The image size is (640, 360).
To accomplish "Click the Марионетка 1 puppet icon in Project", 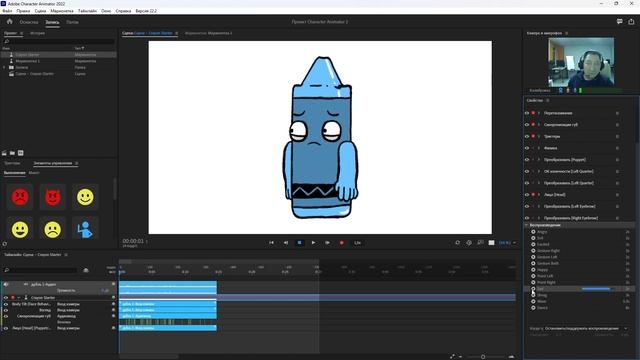I will (x=11, y=61).
